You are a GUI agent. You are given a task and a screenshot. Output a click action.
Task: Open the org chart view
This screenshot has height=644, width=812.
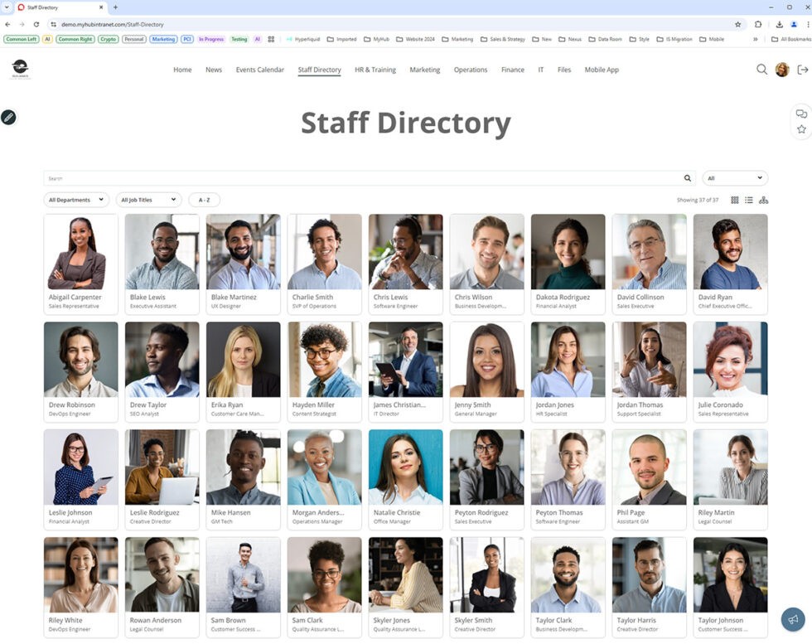[764, 200]
